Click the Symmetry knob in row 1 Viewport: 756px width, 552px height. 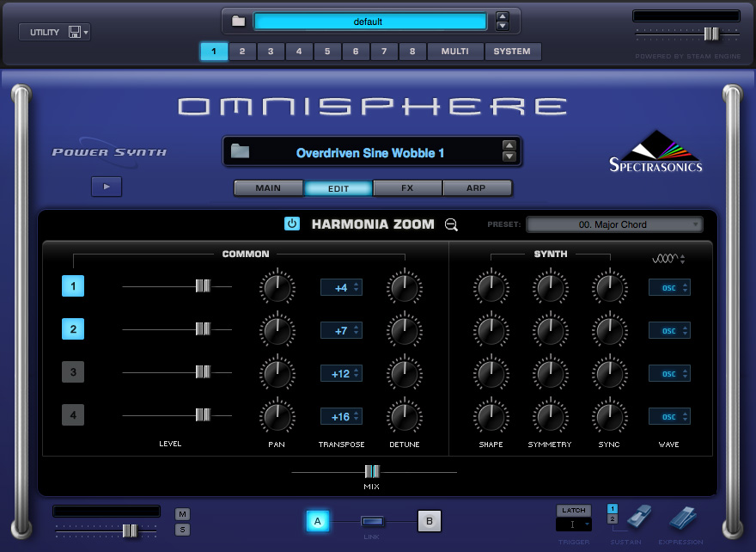(550, 287)
